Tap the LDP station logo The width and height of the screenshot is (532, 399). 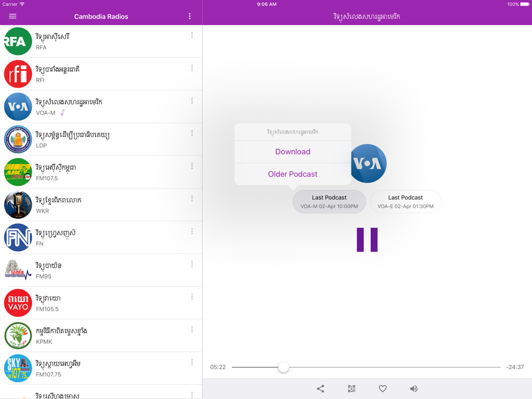(x=18, y=139)
